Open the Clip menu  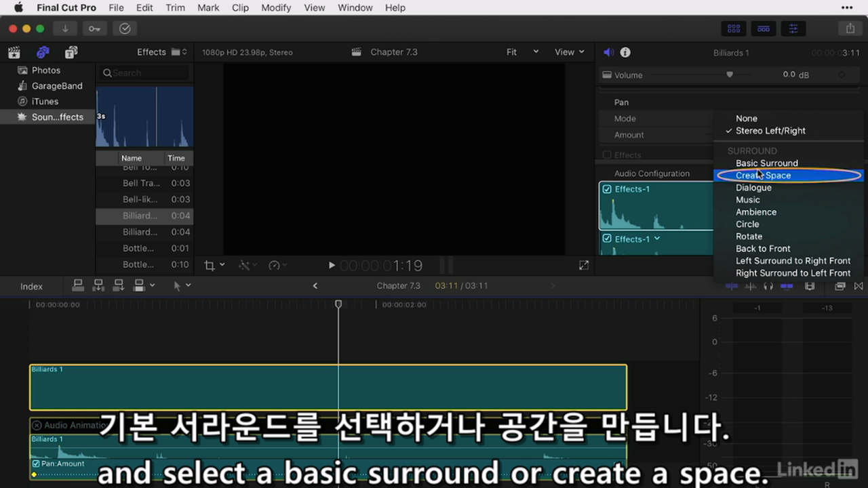click(x=240, y=7)
